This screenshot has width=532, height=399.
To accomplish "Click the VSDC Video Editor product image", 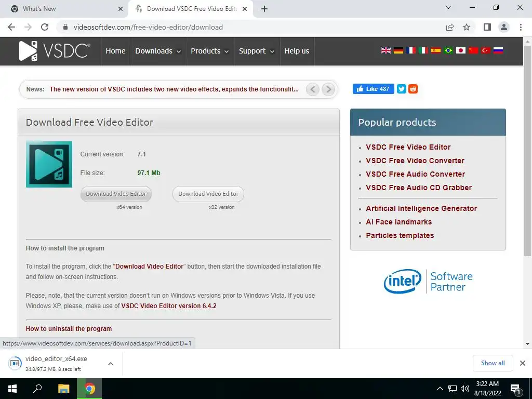I will [49, 164].
